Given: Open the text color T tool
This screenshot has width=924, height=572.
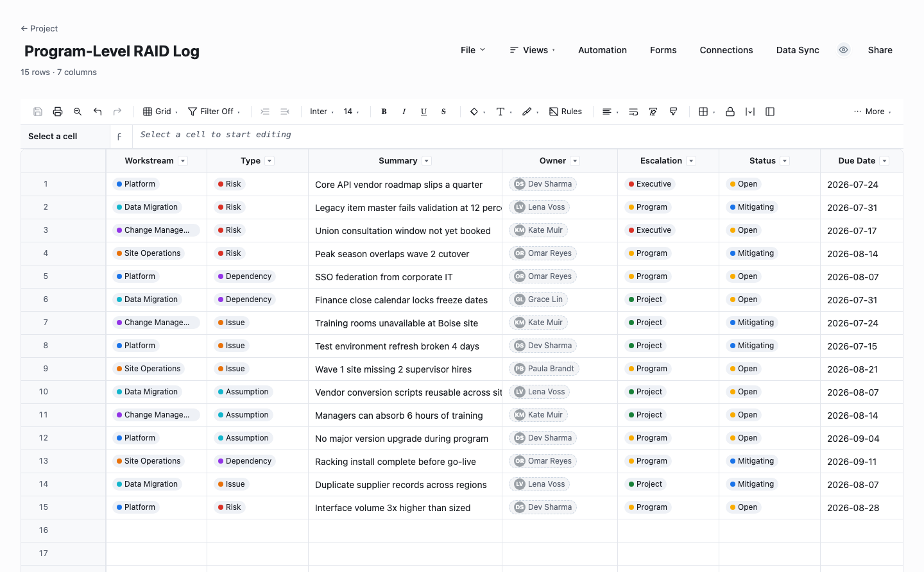Looking at the screenshot, I should (504, 112).
